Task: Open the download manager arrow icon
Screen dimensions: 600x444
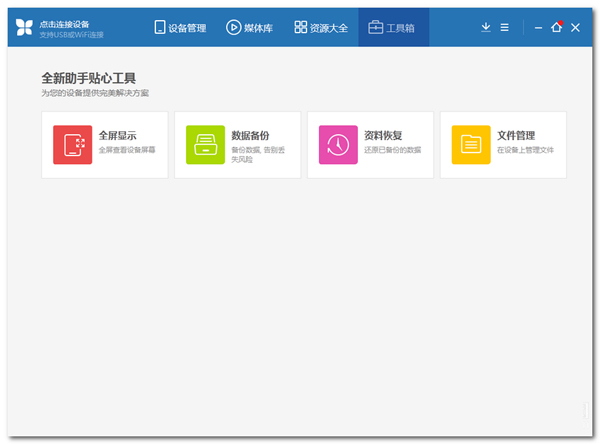Action: [486, 28]
